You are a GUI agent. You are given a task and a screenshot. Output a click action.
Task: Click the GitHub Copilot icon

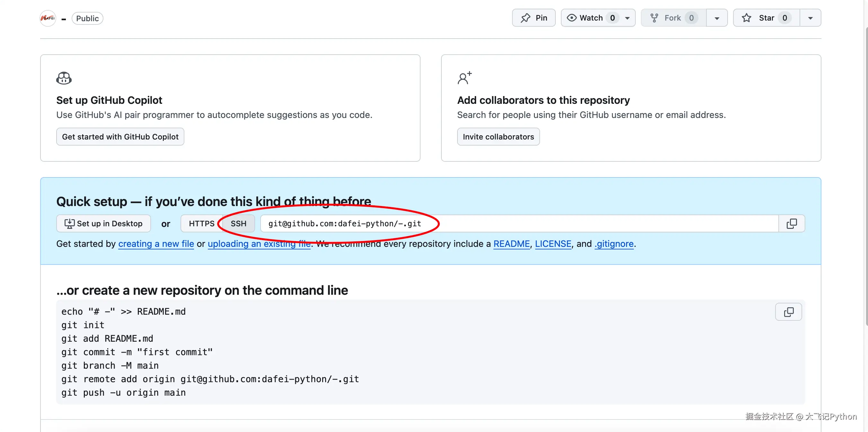pos(64,78)
